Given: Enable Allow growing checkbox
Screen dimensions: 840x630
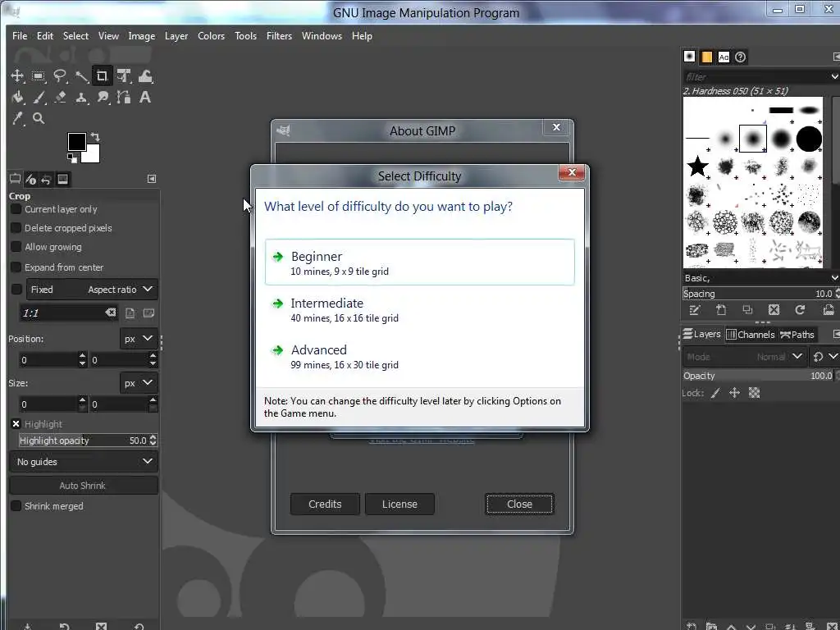Looking at the screenshot, I should 16,246.
